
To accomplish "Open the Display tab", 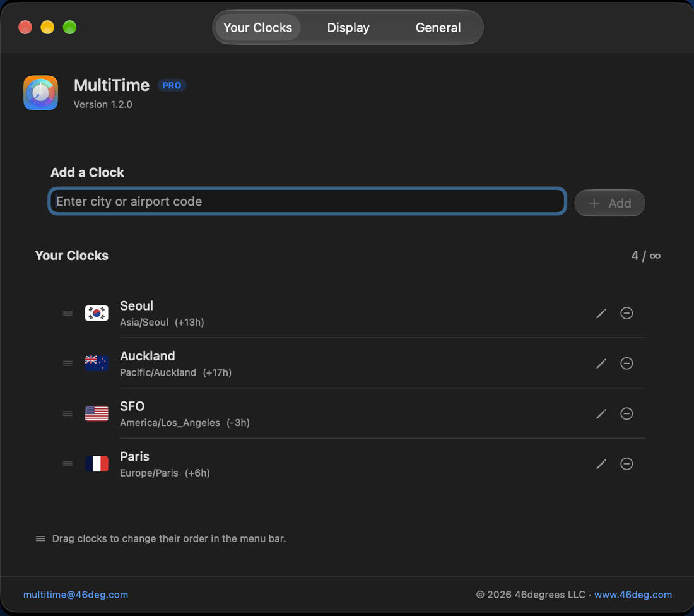I will pos(348,28).
